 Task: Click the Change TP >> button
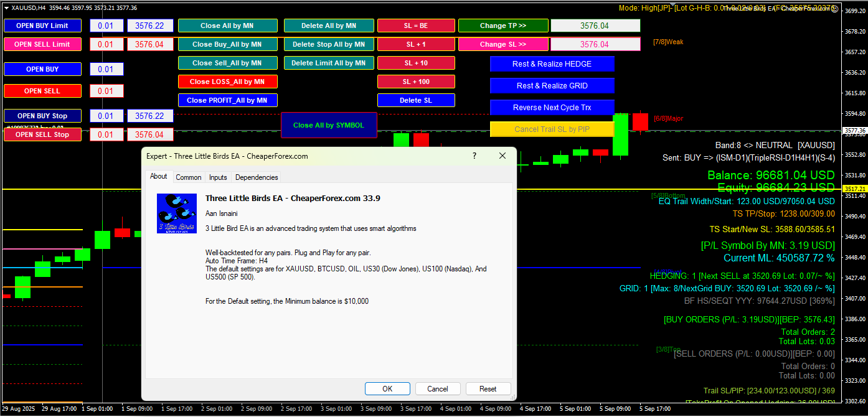[x=503, y=26]
